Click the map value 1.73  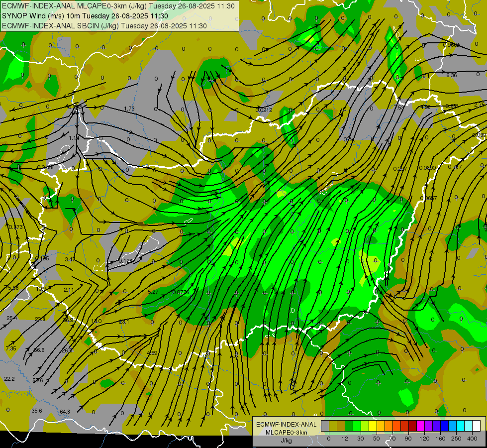click(x=129, y=109)
